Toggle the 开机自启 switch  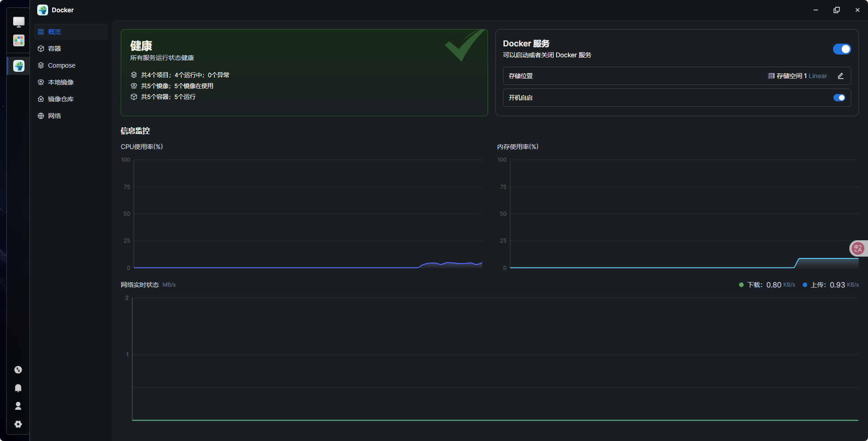839,98
